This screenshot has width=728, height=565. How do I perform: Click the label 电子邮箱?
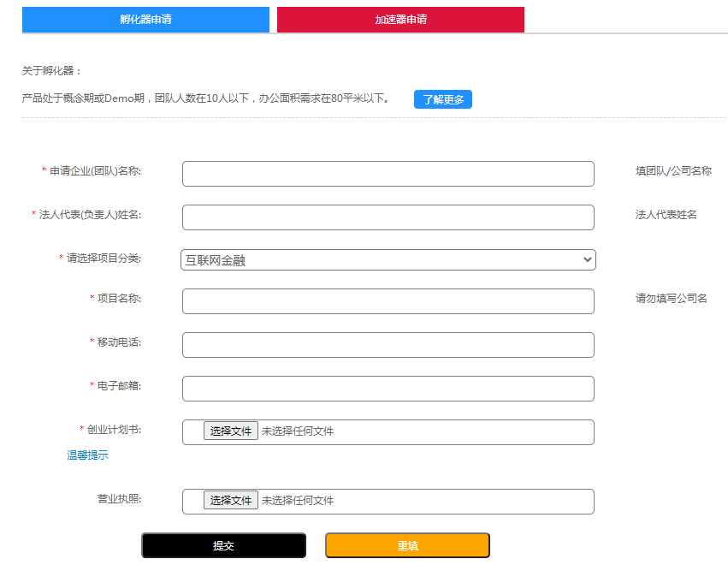pos(119,385)
